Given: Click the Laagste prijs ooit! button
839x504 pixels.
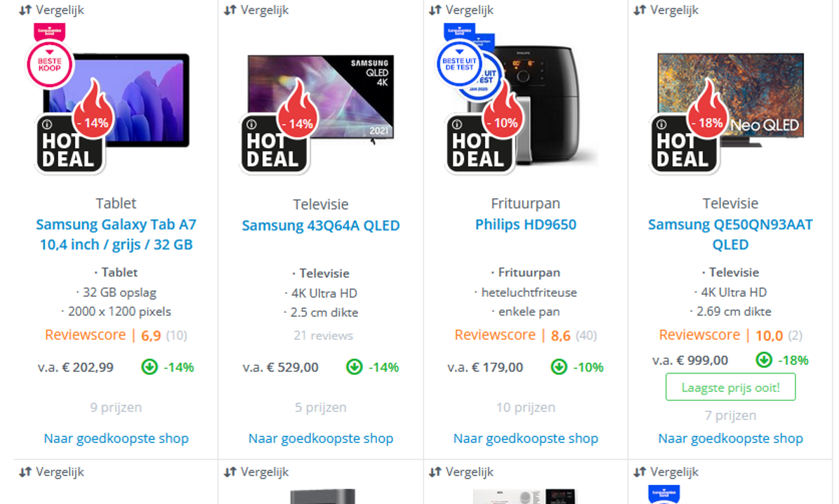Looking at the screenshot, I should 730,387.
